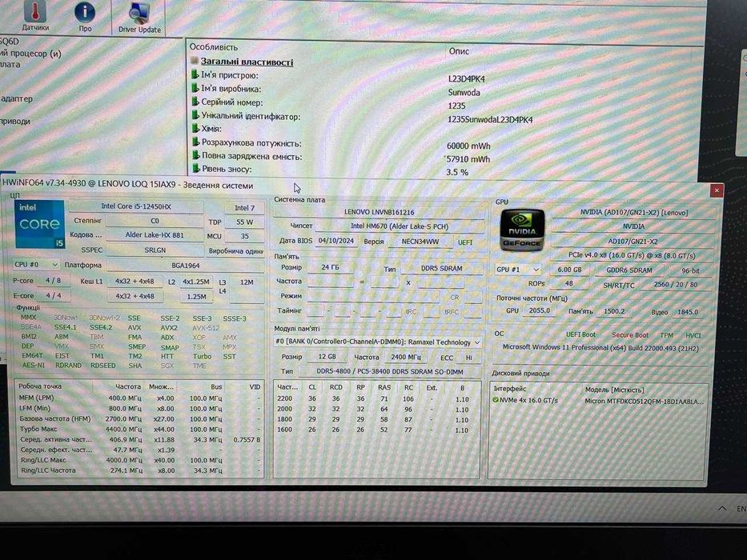Image resolution: width=747 pixels, height=560 pixels.
Task: Click the NVIDIA GeForce logo
Action: click(x=522, y=230)
